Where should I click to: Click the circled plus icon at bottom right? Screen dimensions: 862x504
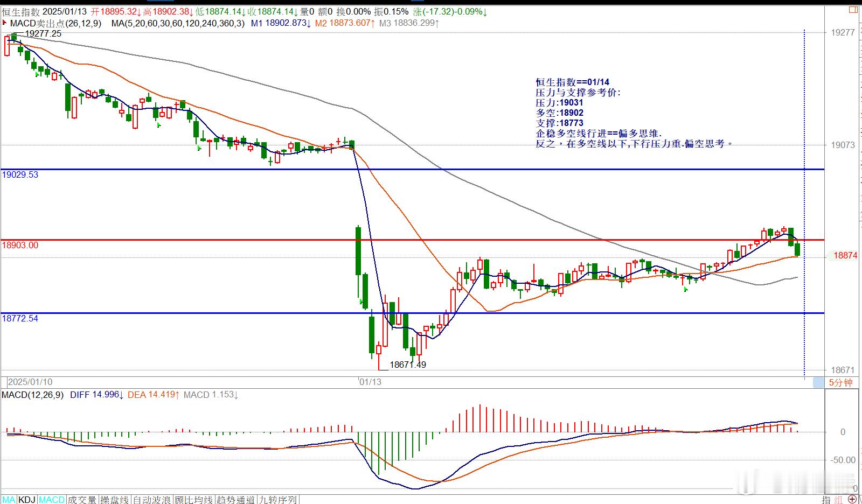click(x=853, y=500)
